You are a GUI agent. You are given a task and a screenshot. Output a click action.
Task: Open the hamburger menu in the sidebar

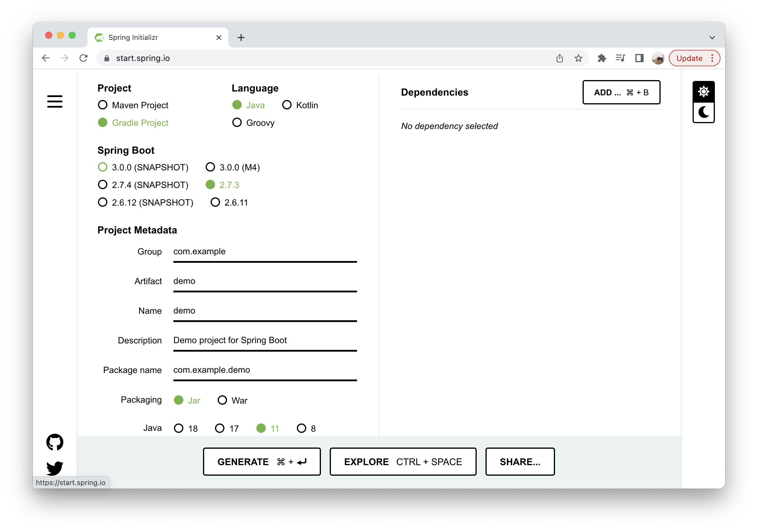point(55,101)
